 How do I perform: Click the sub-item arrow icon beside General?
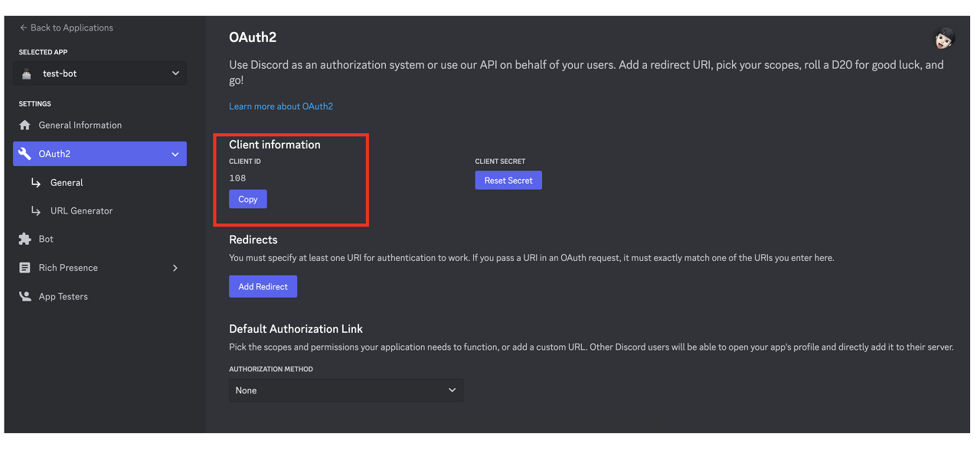[35, 183]
